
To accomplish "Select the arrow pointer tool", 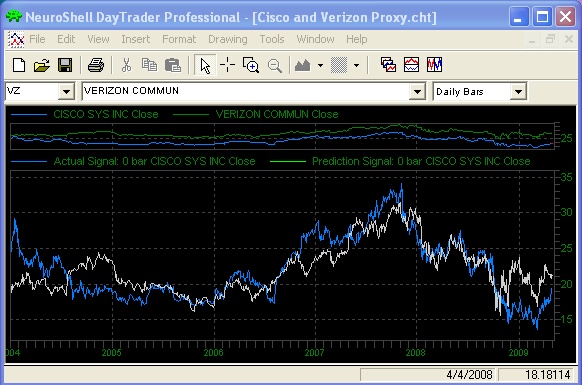I will click(x=205, y=65).
